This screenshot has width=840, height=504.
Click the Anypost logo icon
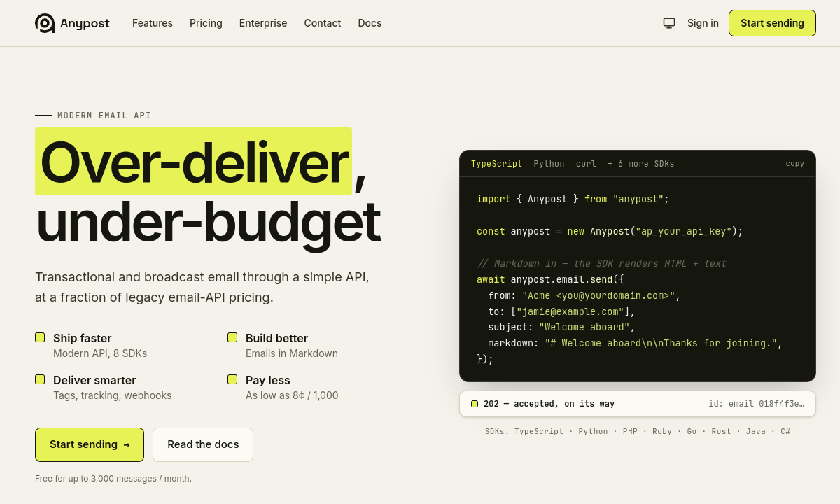[45, 23]
